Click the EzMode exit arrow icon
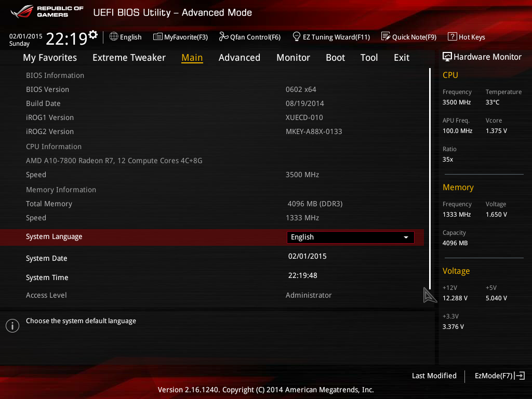The width and height of the screenshot is (532, 399). [x=520, y=376]
